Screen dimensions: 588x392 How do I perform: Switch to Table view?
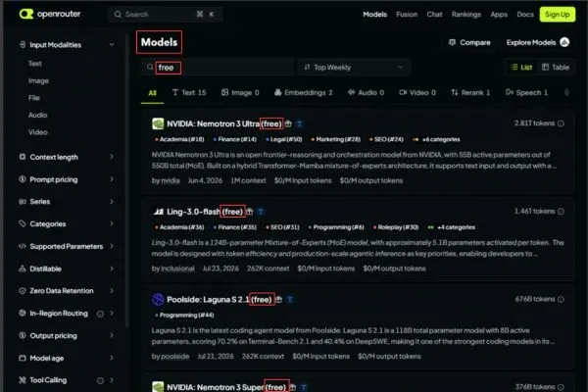(x=556, y=68)
